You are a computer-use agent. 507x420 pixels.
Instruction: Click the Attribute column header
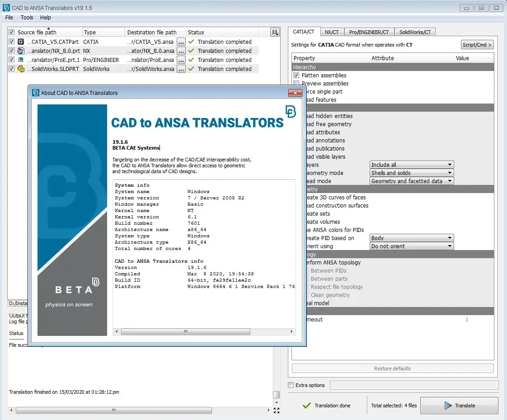[412, 58]
